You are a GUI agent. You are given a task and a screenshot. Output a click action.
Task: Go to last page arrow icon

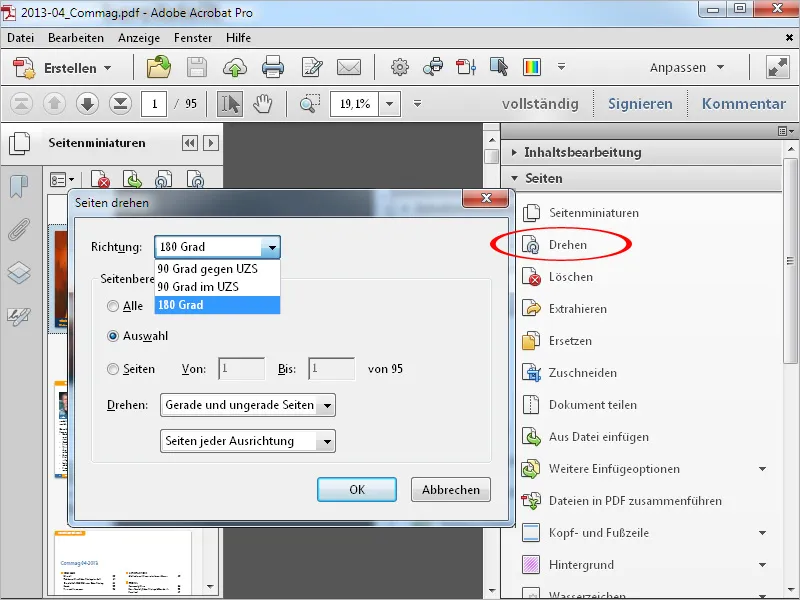pos(120,104)
